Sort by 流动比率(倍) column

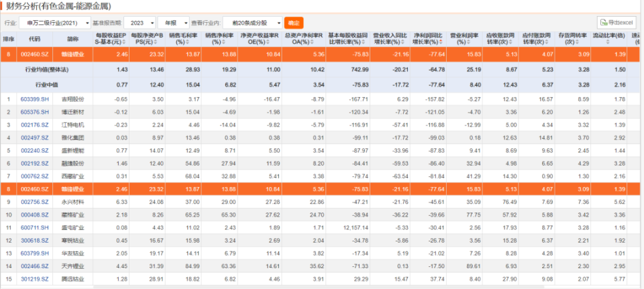click(608, 39)
